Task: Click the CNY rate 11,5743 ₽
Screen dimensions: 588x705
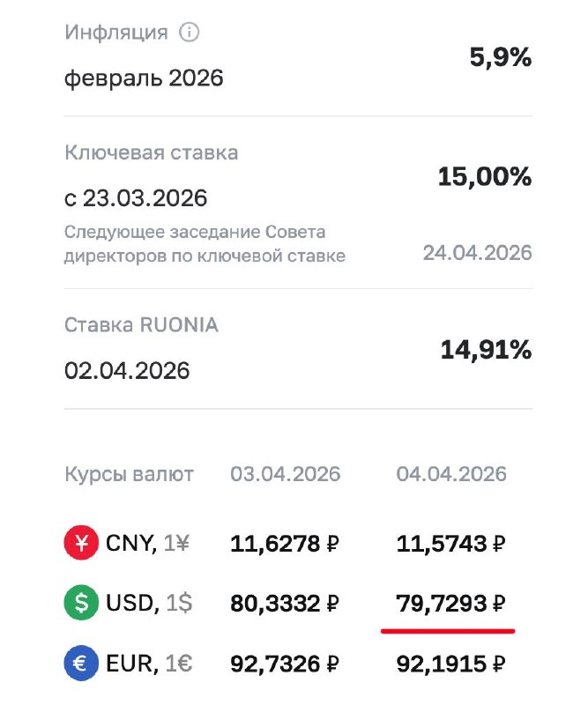Action: (x=450, y=544)
